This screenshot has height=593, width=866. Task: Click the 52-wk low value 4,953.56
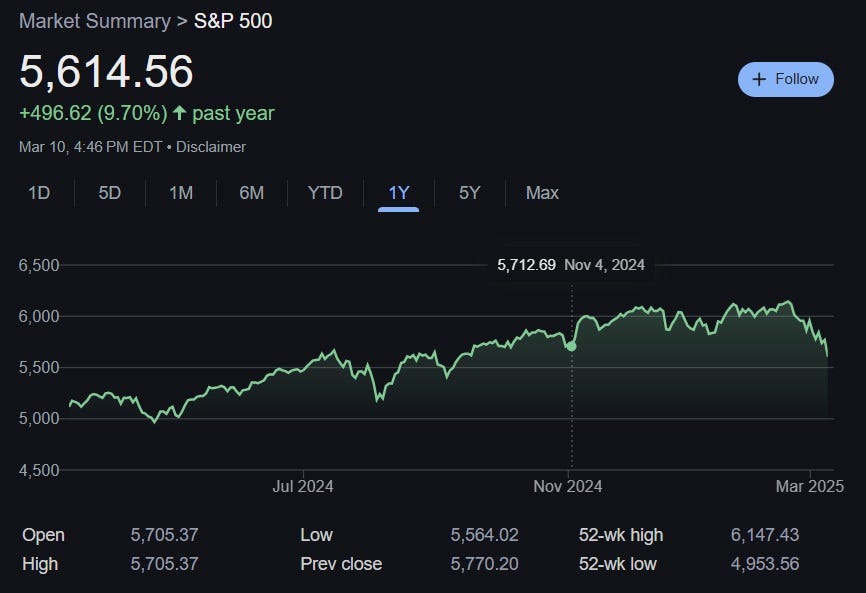pyautogui.click(x=764, y=564)
